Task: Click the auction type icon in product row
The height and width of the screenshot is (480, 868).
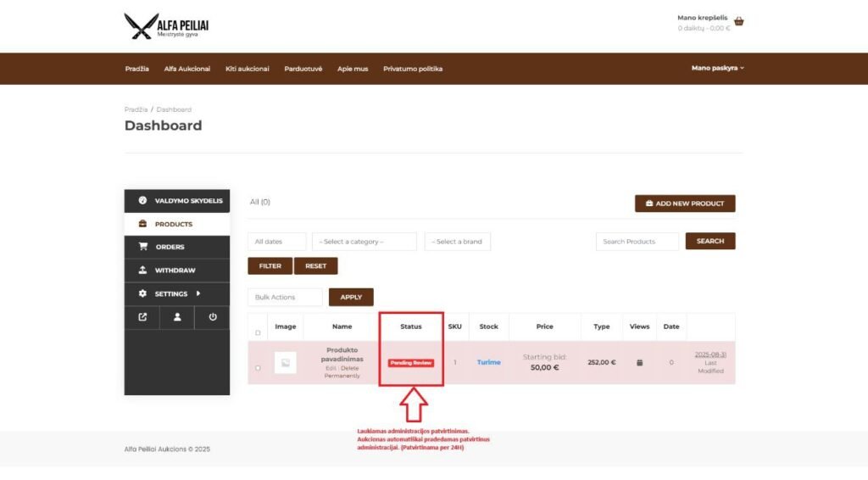Action: (640, 363)
